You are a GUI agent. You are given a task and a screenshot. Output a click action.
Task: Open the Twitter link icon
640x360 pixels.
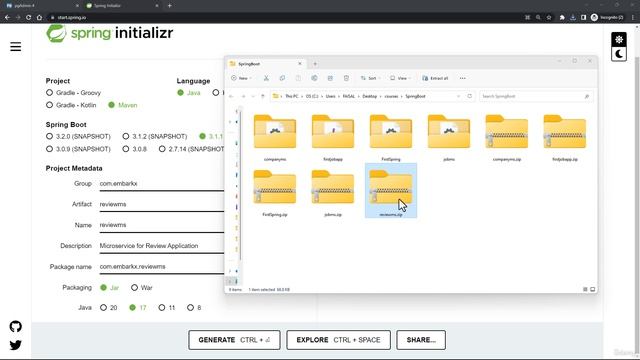coord(16,345)
